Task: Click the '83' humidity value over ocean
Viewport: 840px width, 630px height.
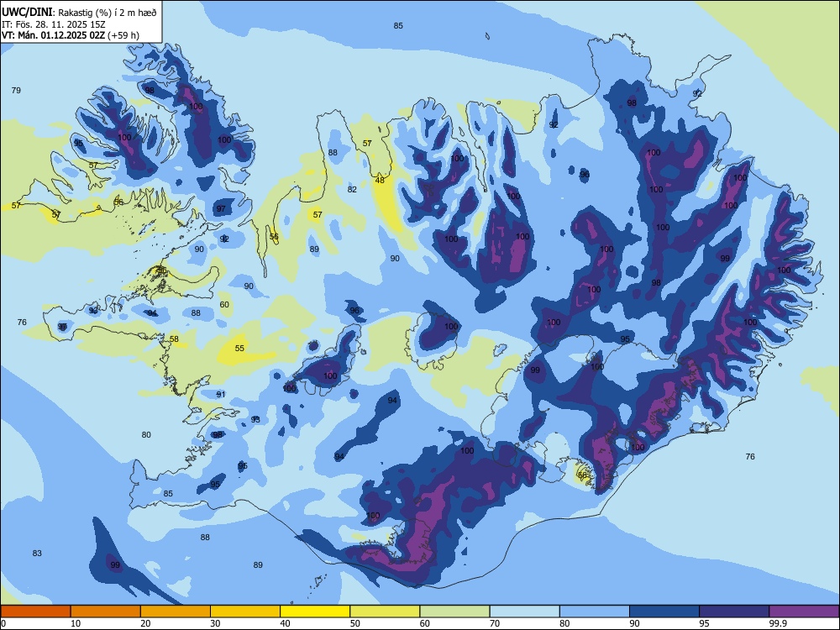Action: [37, 553]
